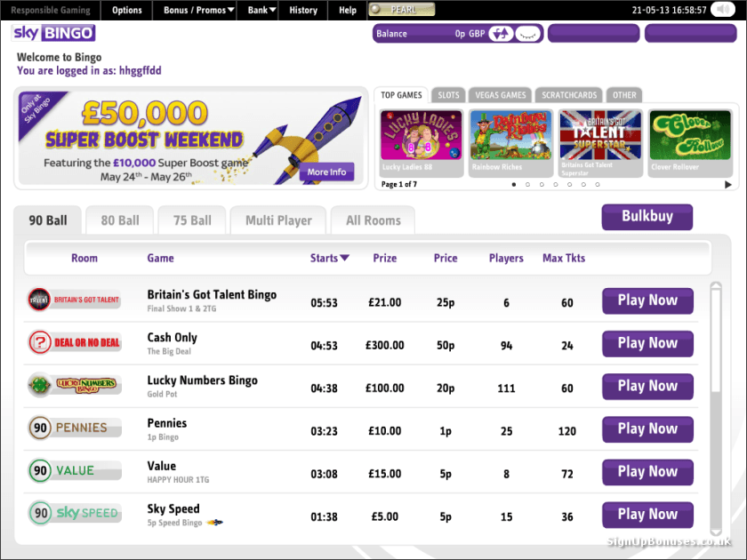The image size is (747, 560).
Task: Select page 5 dot in games carousel
Action: pyautogui.click(x=569, y=185)
